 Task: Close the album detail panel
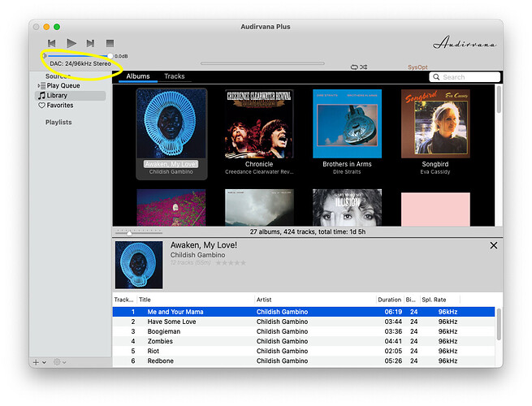point(494,245)
